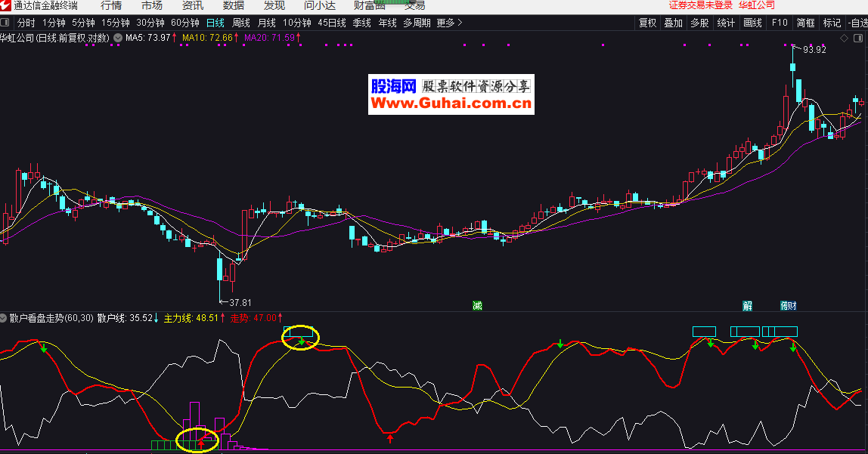The width and height of the screenshot is (868, 454).
Task: Click the 复权 button
Action: (x=647, y=23)
